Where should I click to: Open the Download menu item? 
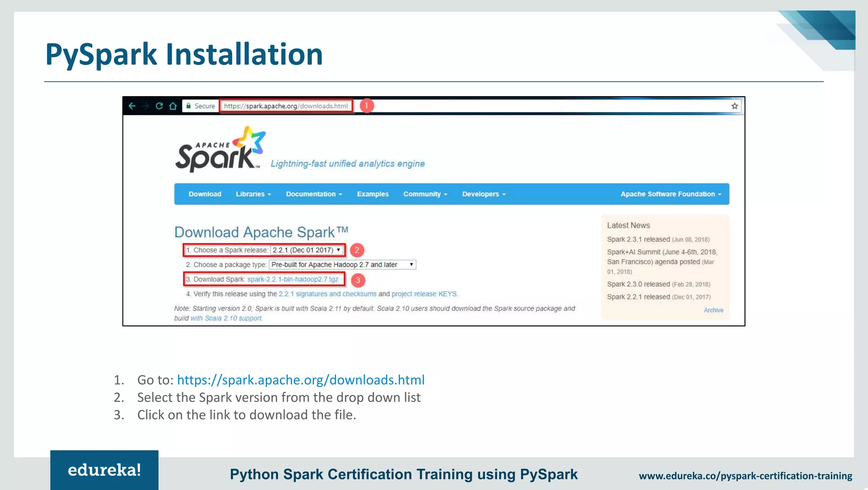pyautogui.click(x=205, y=194)
